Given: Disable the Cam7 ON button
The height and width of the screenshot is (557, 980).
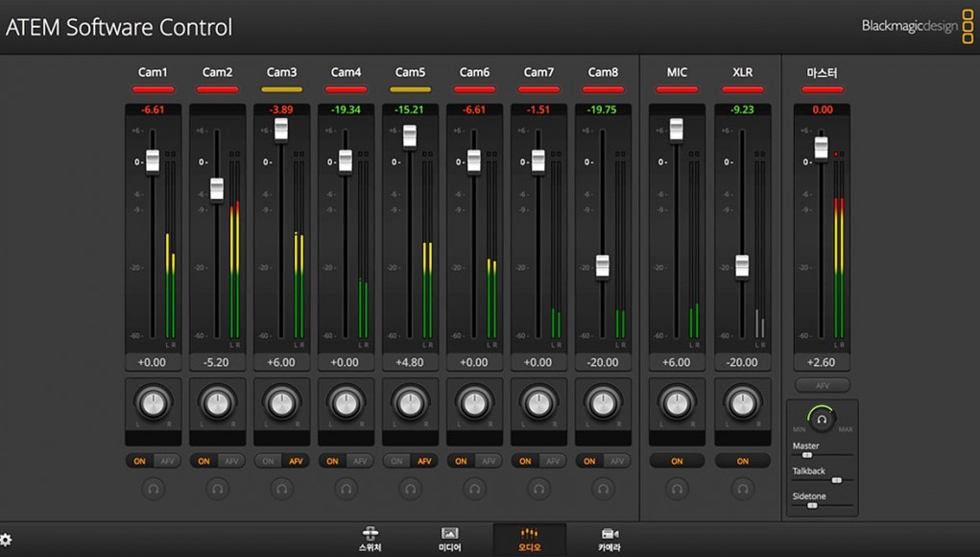Looking at the screenshot, I should pos(525,461).
